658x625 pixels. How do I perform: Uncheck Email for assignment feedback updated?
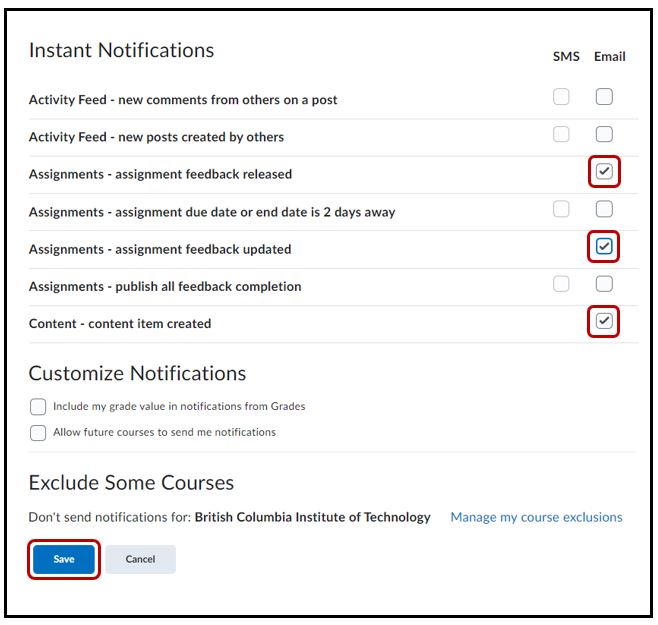(x=604, y=246)
